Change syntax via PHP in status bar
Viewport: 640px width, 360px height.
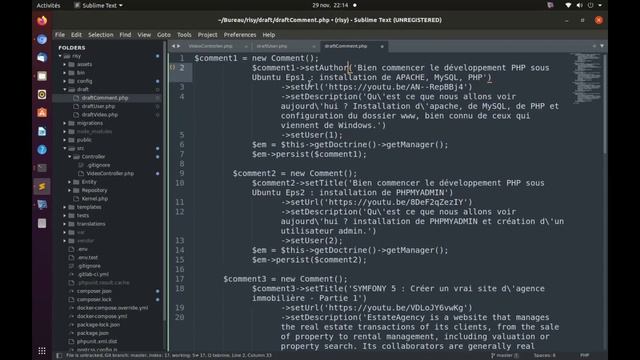[x=584, y=356]
